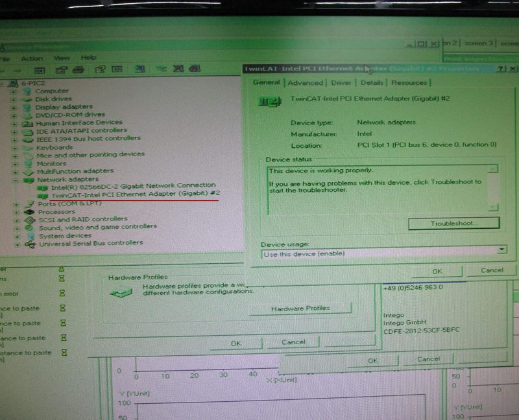Switch to the Driver tab
Viewport: 519px width, 420px height.
click(x=341, y=83)
